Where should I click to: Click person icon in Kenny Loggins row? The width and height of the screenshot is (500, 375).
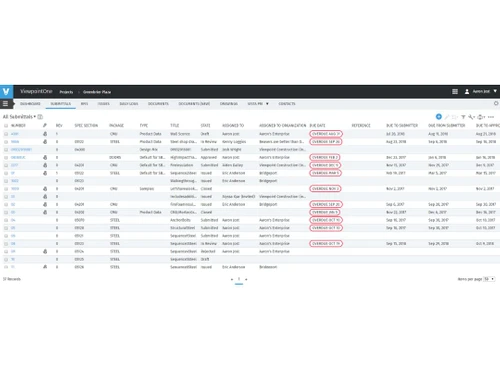45,142
